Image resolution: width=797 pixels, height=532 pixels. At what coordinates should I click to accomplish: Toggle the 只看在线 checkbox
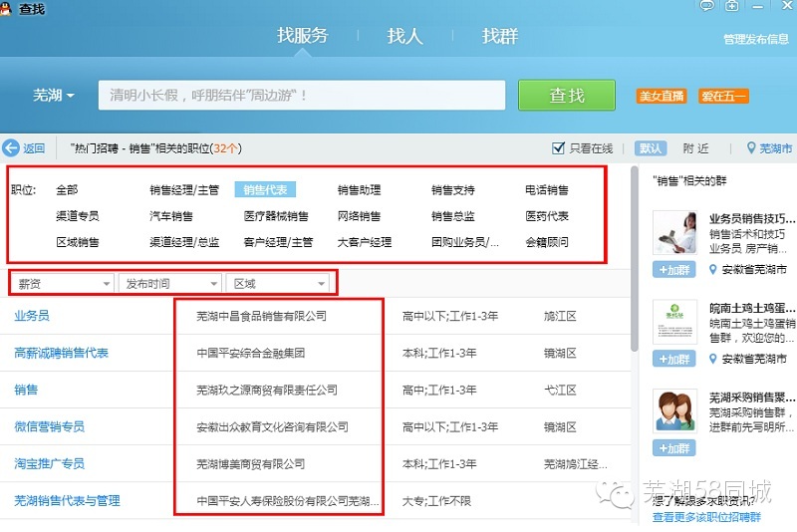point(559,148)
